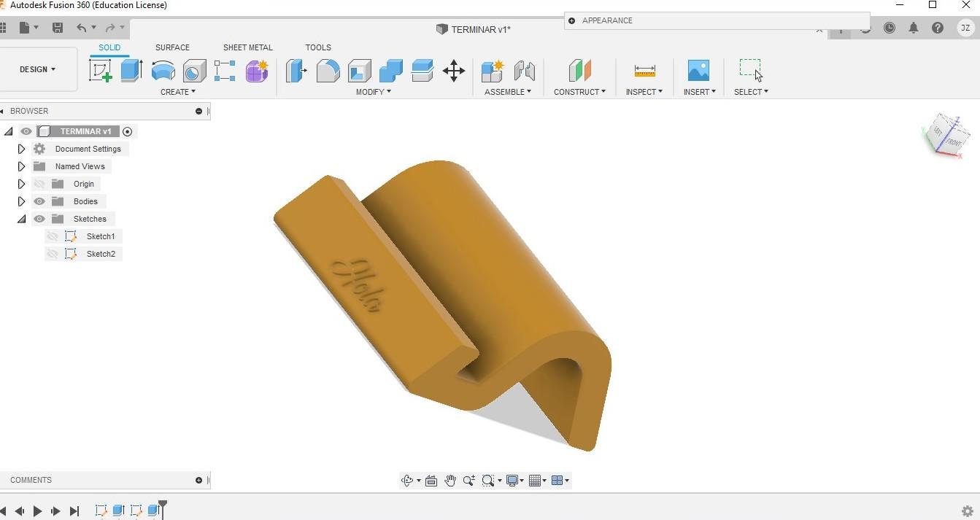Open the Help question mark icon

point(938,28)
